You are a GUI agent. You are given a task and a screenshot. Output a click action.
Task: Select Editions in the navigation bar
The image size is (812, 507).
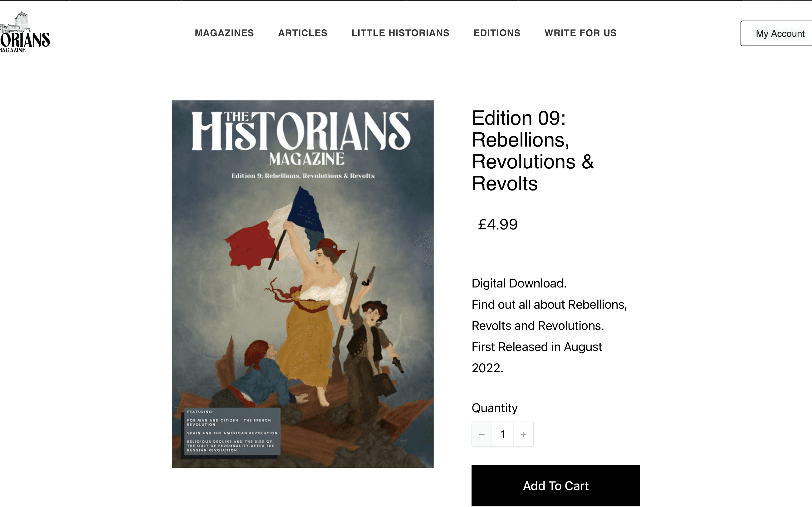(x=497, y=33)
